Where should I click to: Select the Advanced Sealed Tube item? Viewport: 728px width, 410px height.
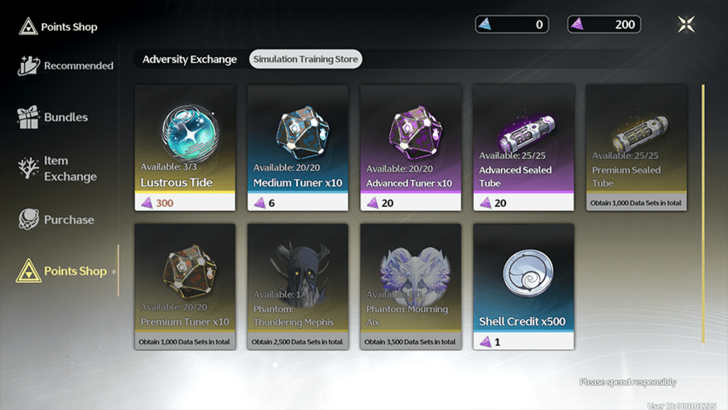tap(523, 148)
